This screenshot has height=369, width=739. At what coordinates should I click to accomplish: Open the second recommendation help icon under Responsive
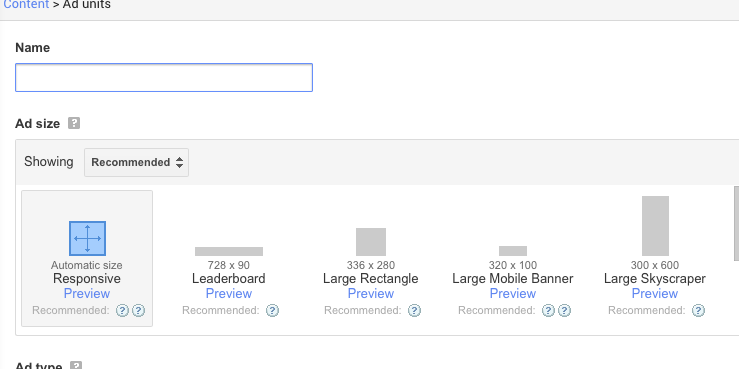coord(138,311)
